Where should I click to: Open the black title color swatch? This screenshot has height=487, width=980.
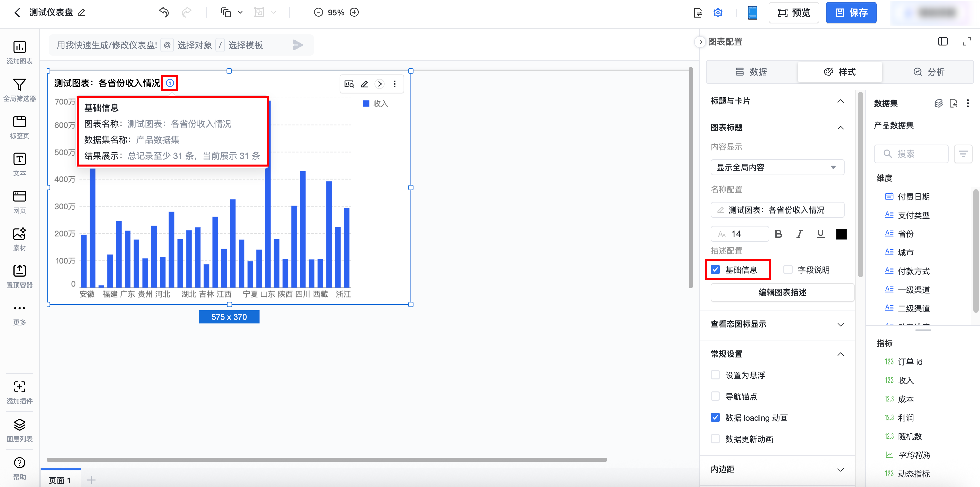pyautogui.click(x=841, y=234)
